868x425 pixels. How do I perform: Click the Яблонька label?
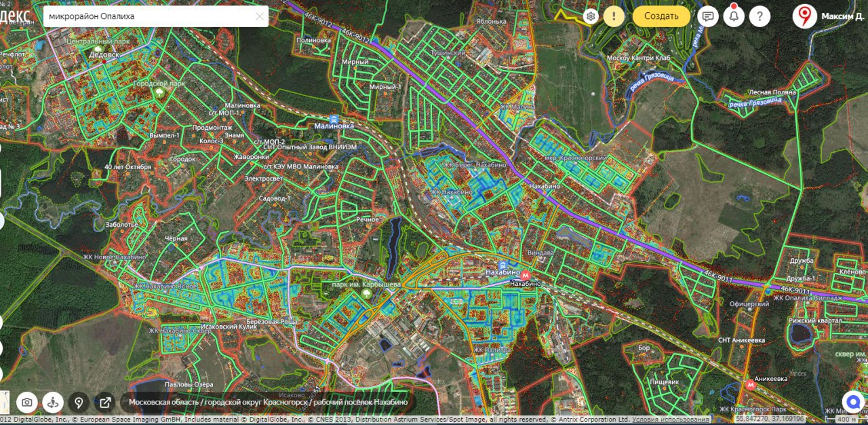click(491, 21)
